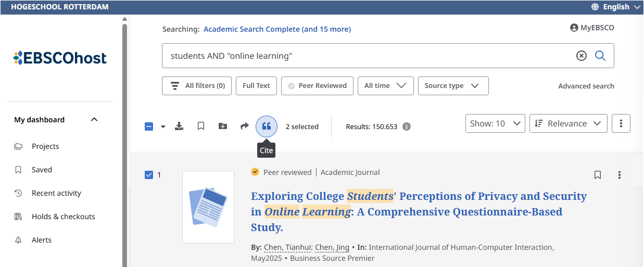Add selected results to a project
The width and height of the screenshot is (644, 267).
tap(223, 126)
